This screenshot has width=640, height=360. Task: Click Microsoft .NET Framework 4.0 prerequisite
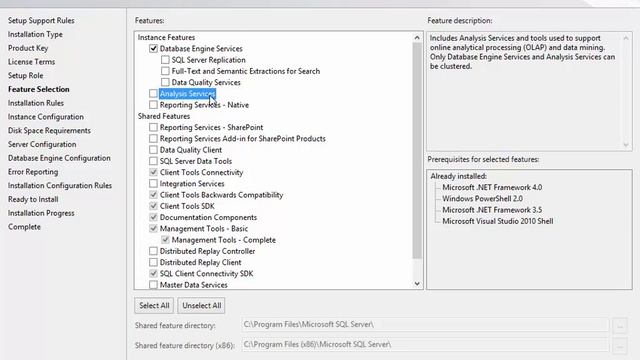point(492,187)
